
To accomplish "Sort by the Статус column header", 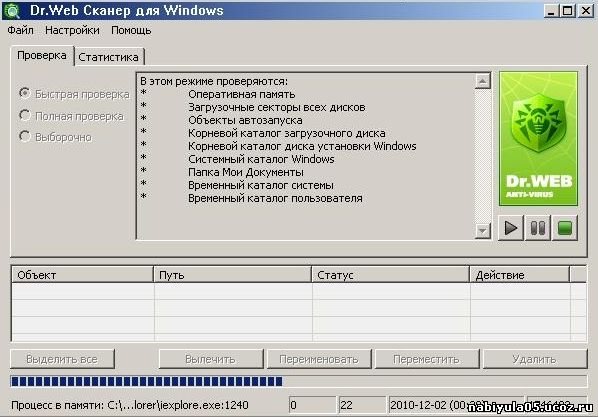I will [x=391, y=275].
